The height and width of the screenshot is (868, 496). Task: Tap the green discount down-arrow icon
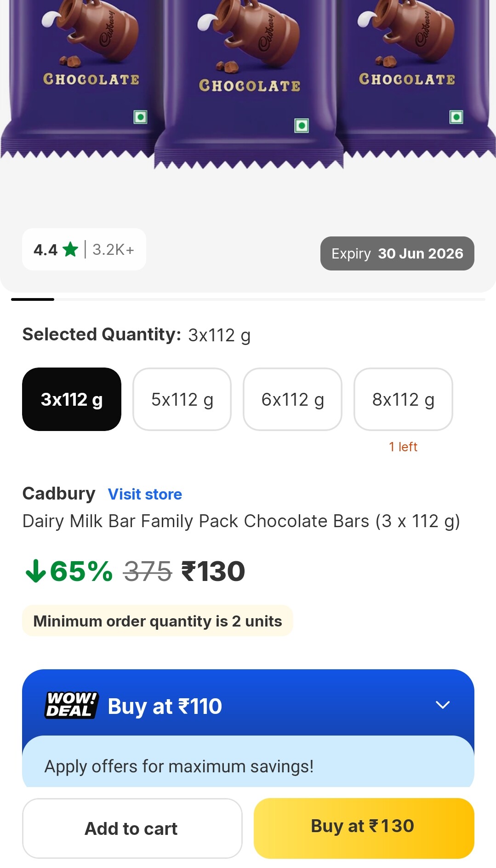(x=35, y=571)
